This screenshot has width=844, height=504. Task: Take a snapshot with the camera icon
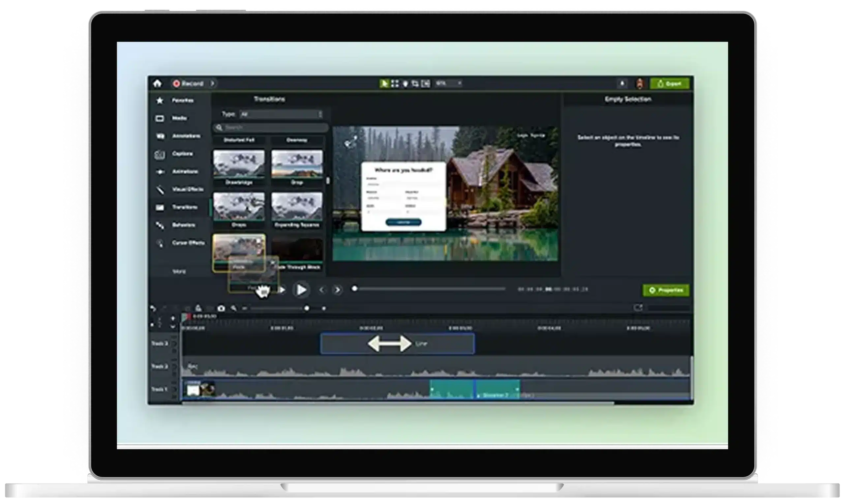tap(221, 309)
